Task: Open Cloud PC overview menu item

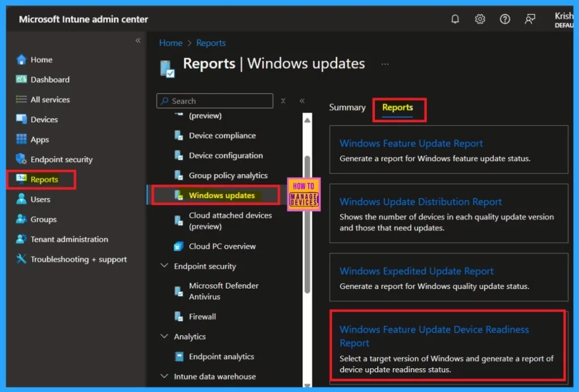Action: click(x=222, y=247)
